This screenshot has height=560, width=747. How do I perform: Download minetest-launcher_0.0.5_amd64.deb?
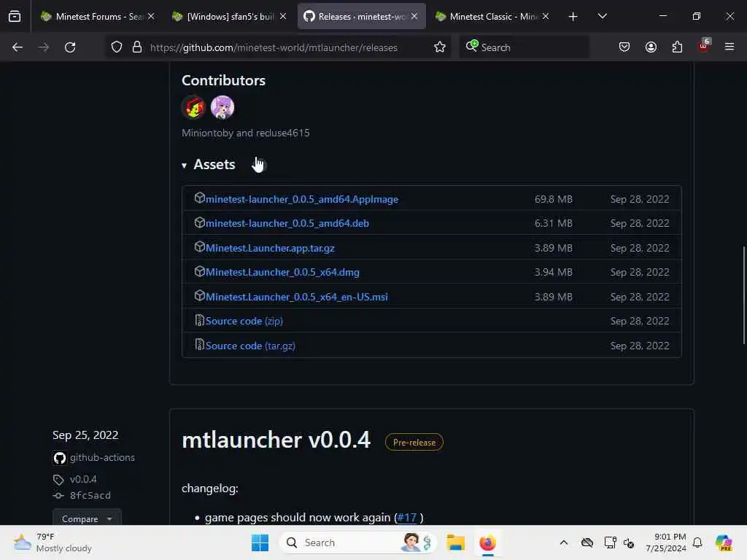[x=287, y=223]
